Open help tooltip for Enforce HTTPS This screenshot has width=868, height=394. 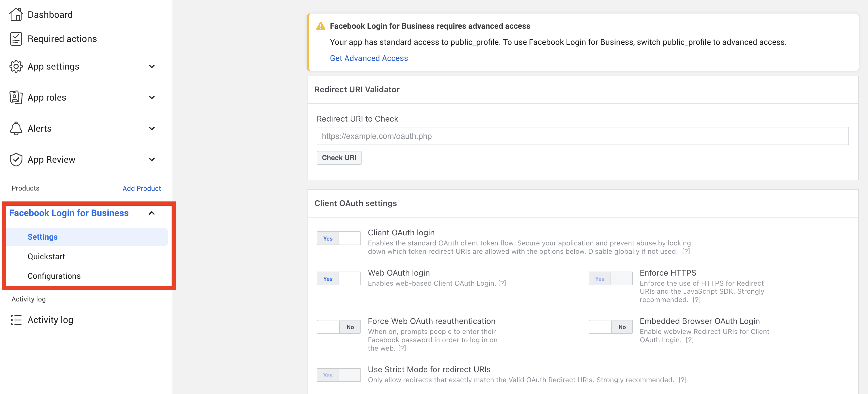696,300
